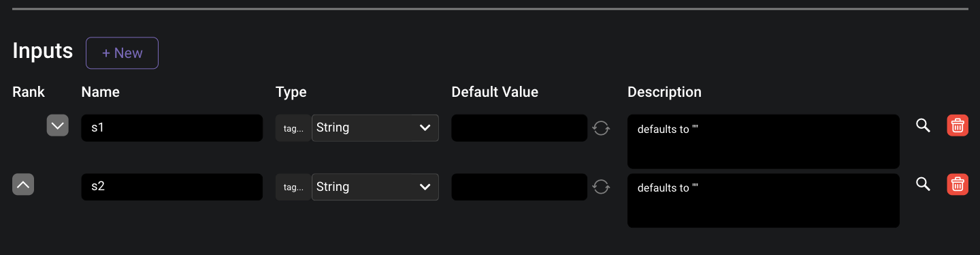Edit the s1 description text box
The height and width of the screenshot is (255, 980).
tap(764, 141)
